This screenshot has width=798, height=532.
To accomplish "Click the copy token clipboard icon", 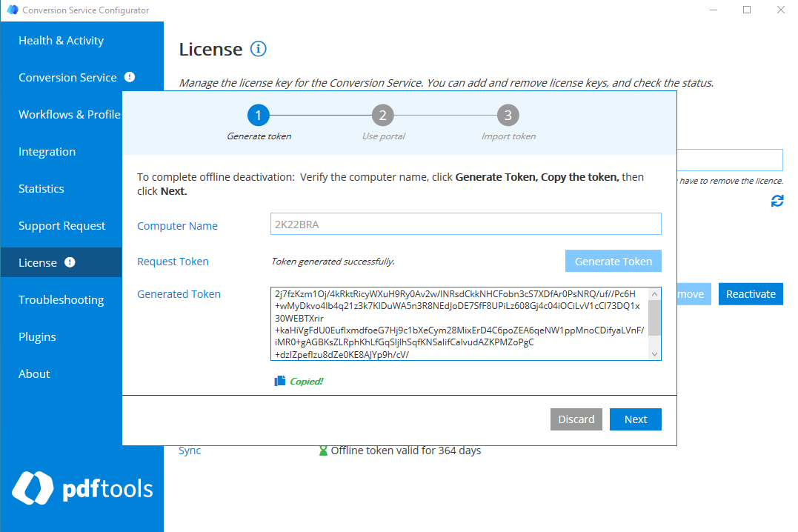I will point(279,379).
